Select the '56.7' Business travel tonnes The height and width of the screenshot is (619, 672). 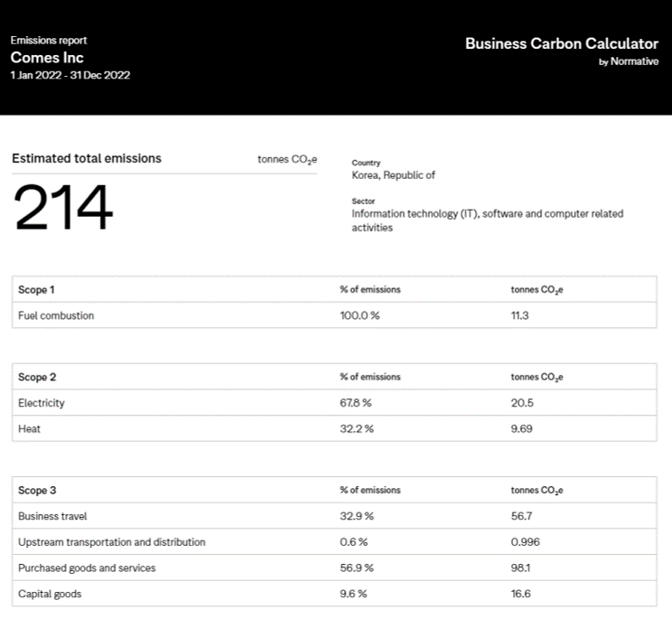[521, 516]
